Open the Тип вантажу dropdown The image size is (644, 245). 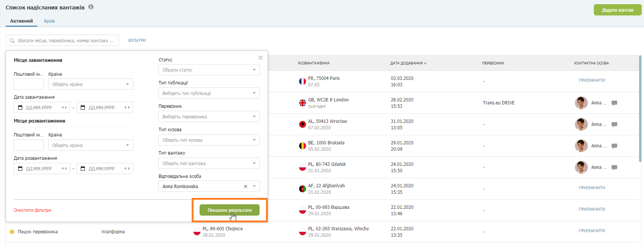tap(209, 163)
